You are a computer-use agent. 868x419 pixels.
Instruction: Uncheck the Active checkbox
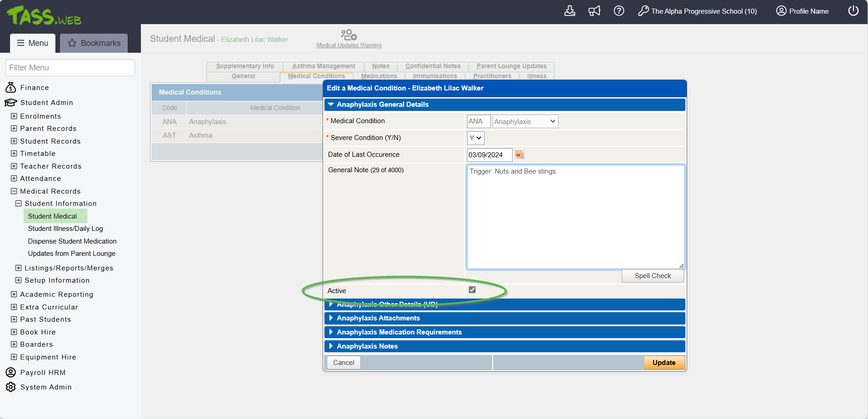click(x=472, y=290)
